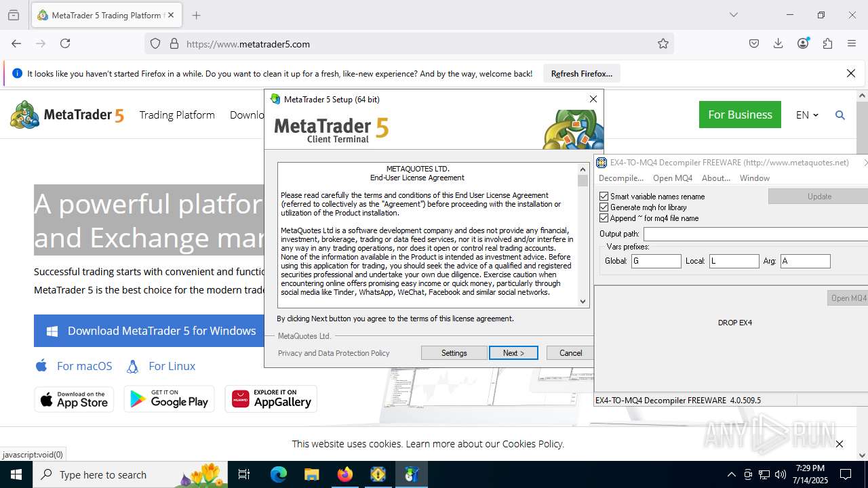Open Task View from taskbar
The height and width of the screenshot is (488, 868).
point(245,474)
